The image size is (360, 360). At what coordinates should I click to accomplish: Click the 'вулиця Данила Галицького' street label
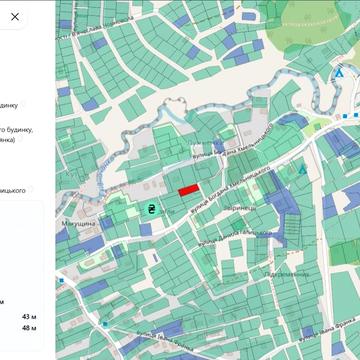point(235,238)
